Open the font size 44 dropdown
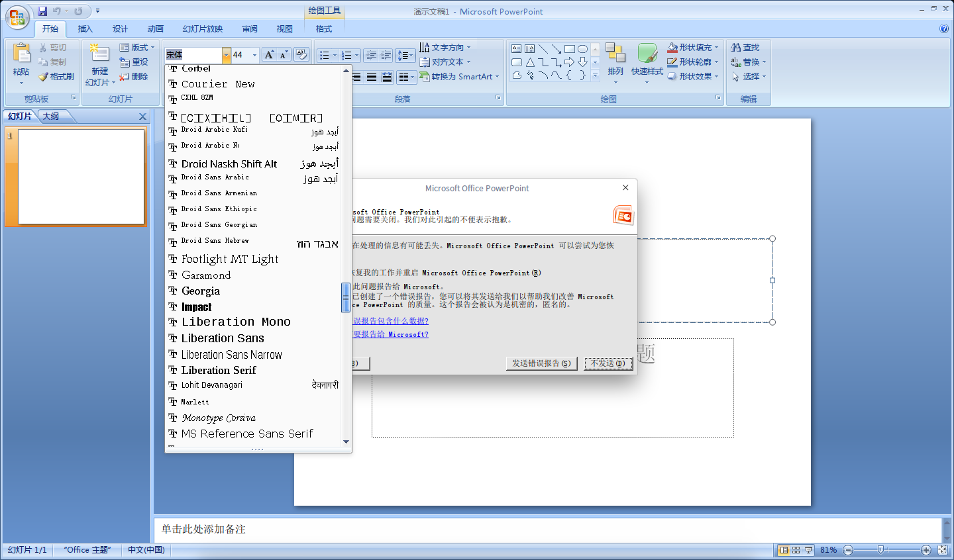Viewport: 954px width, 560px height. coord(254,55)
